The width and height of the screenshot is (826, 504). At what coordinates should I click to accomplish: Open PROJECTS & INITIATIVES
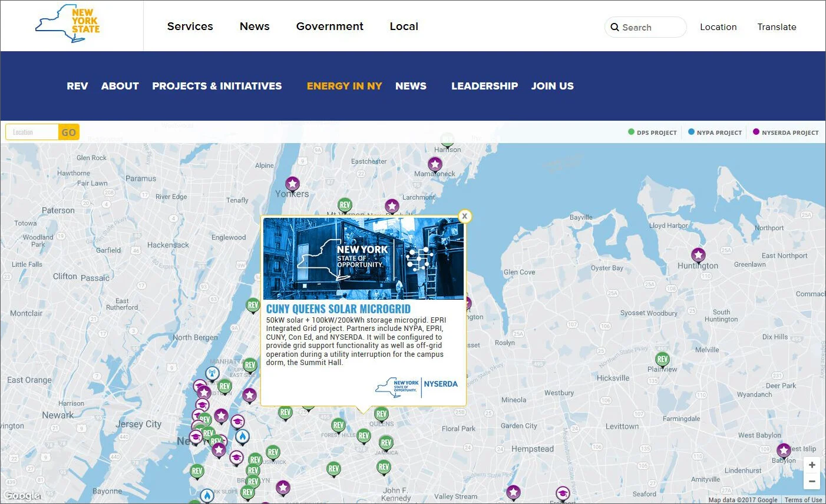217,86
